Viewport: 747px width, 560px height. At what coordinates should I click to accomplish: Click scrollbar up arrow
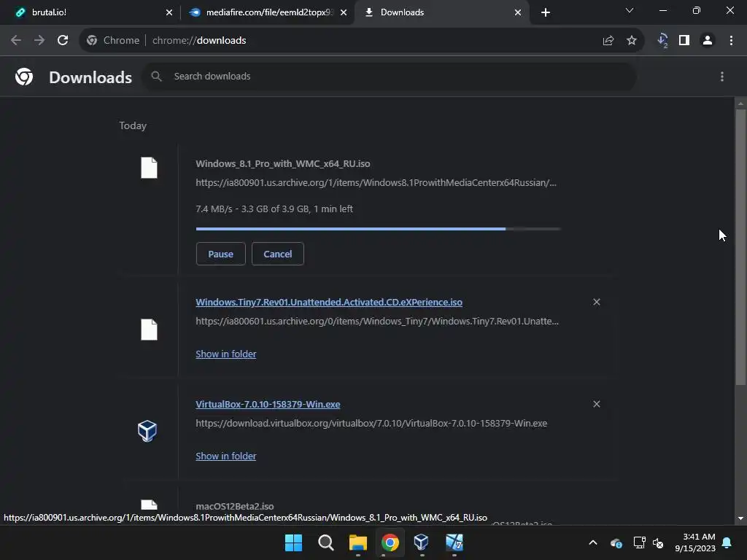click(740, 103)
